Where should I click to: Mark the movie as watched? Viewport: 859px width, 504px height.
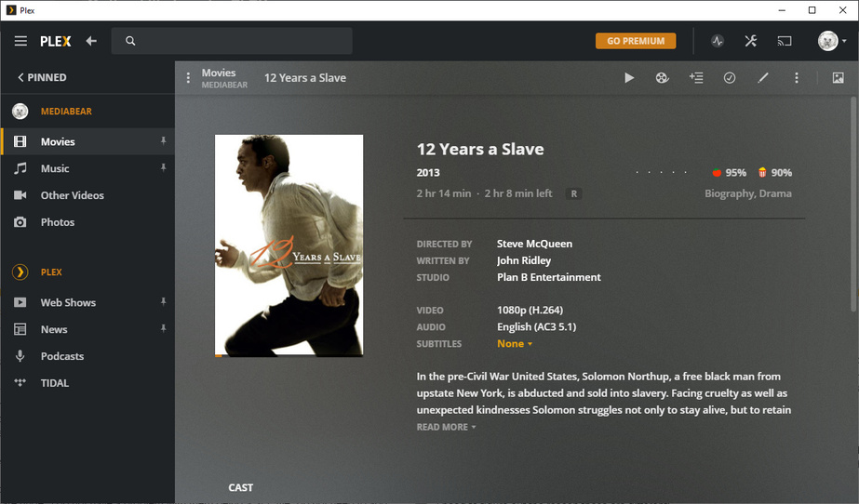tap(730, 78)
